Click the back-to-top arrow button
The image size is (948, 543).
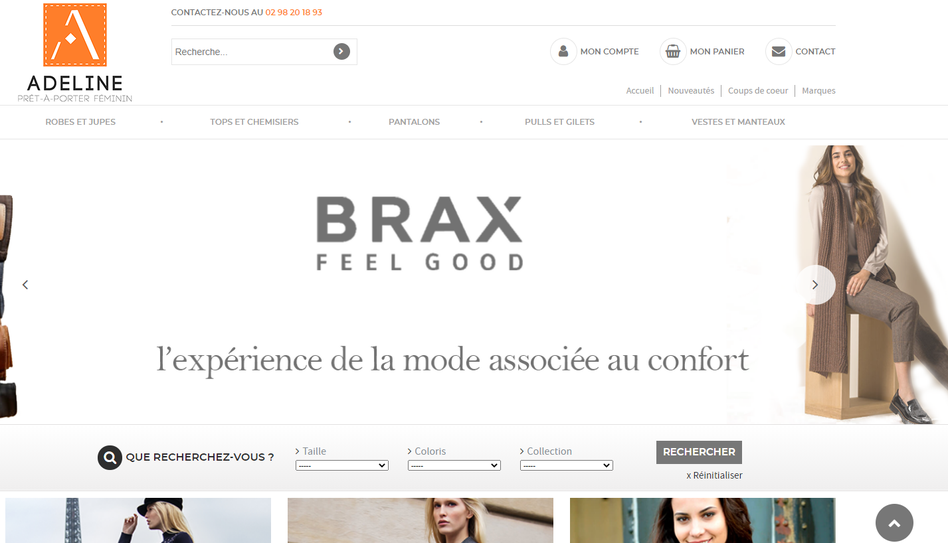894,523
